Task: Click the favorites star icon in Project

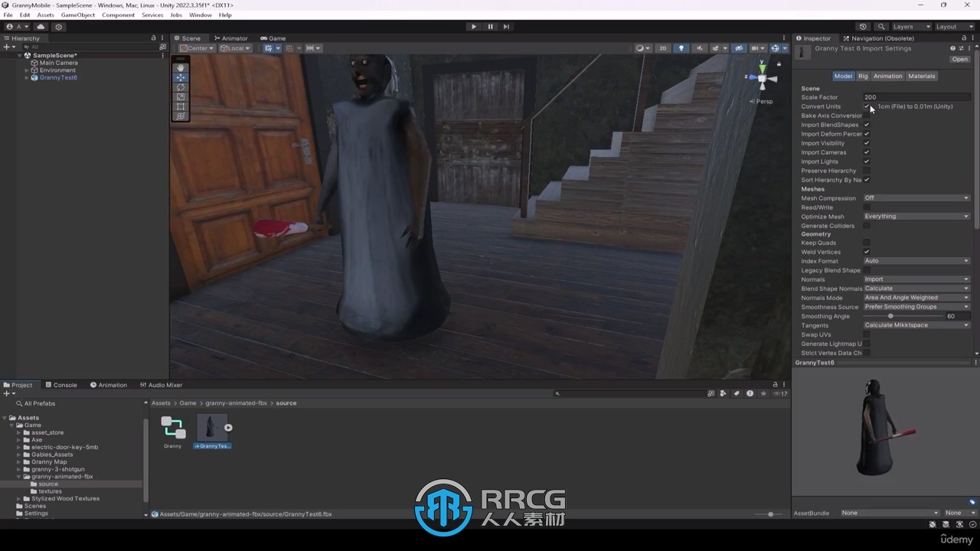Action: (x=763, y=393)
